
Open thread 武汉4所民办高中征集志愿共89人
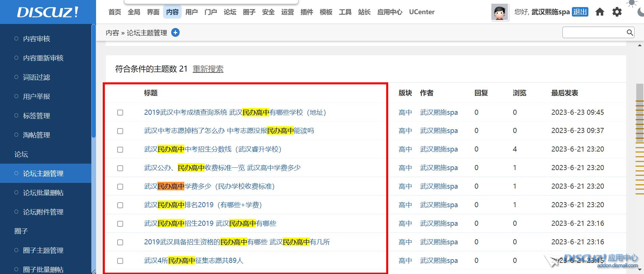point(193,261)
